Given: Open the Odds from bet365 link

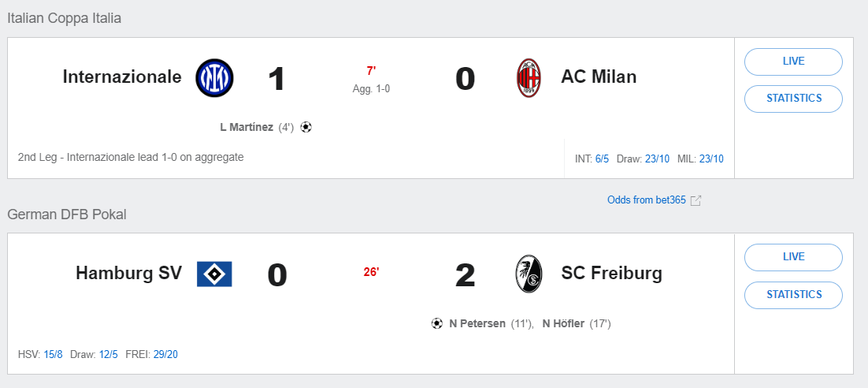Looking at the screenshot, I should point(646,200).
